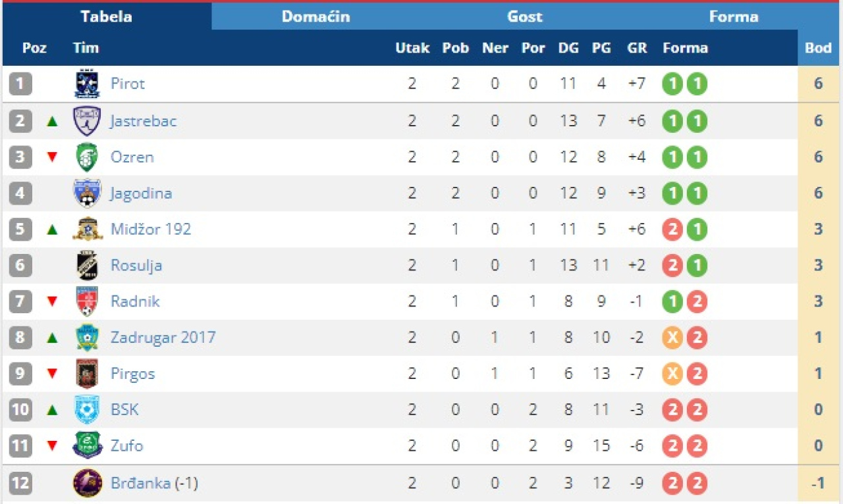Click the black Rosulja team badge
Image resolution: width=843 pixels, height=504 pixels.
click(x=87, y=265)
